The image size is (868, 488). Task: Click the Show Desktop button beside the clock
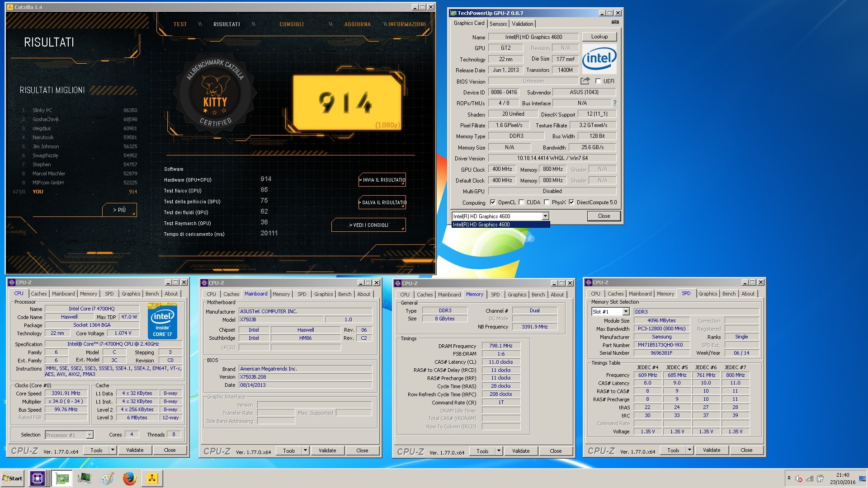point(863,478)
